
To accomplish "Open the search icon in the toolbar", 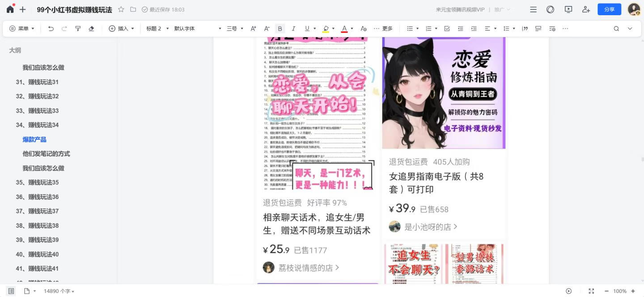I will tap(616, 28).
